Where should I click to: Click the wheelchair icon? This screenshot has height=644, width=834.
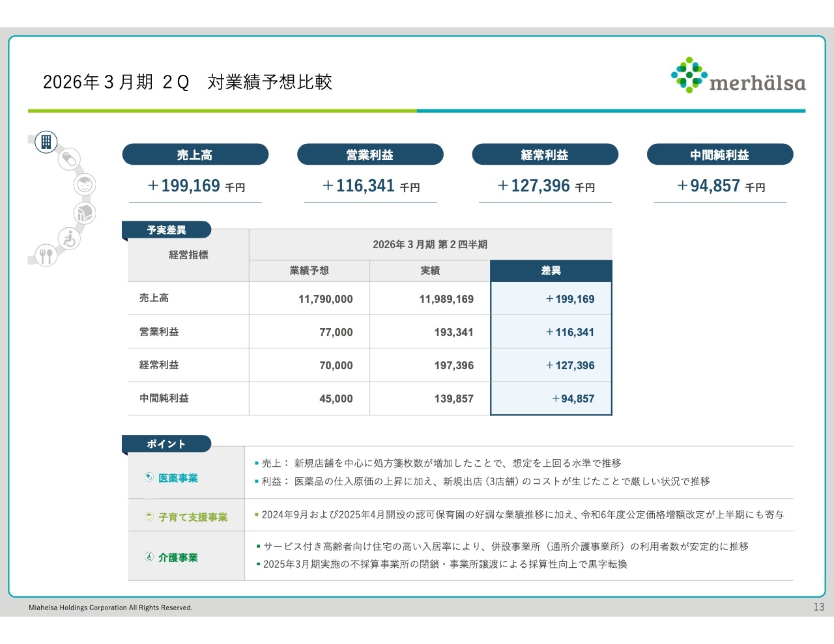(x=69, y=239)
